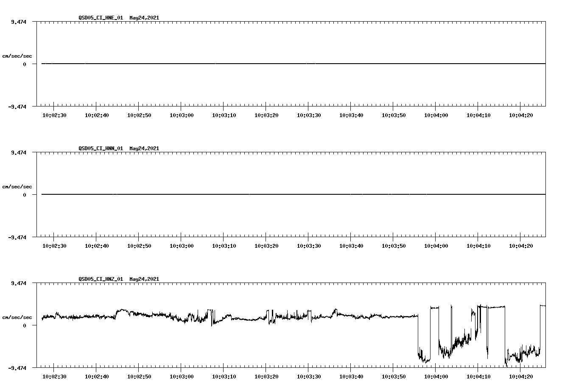Click the May24,2021 date on the middle plot
Viewport: 576px width, 392px height.
143,148
